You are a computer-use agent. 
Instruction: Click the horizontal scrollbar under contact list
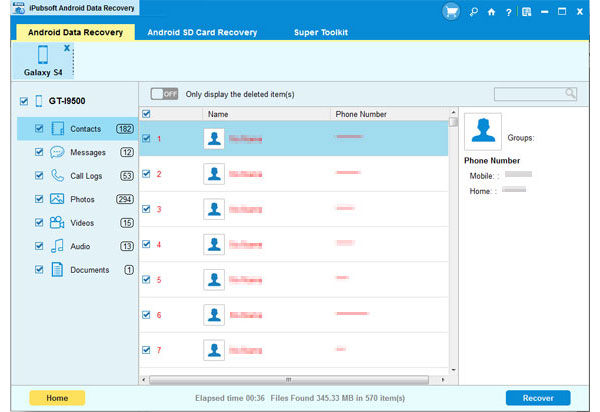click(290, 379)
